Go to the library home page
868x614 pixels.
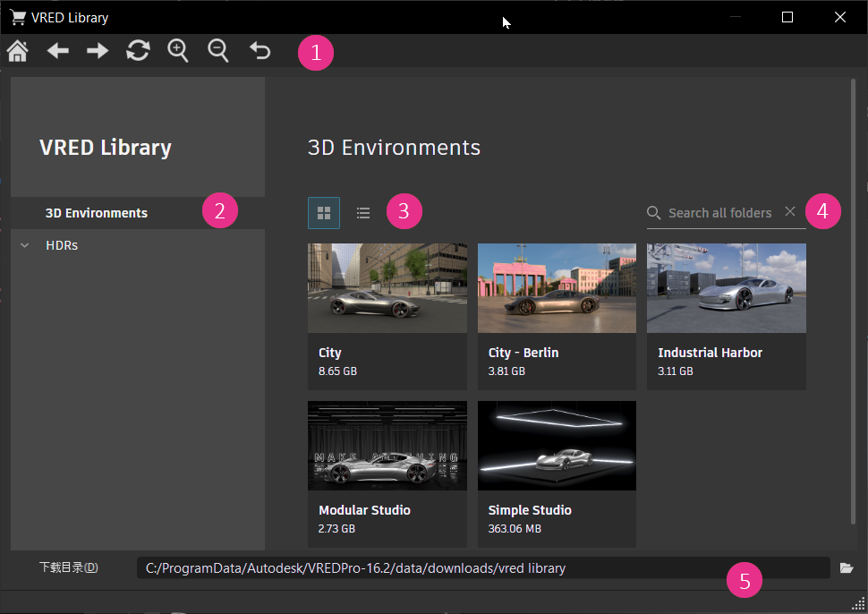[18, 51]
